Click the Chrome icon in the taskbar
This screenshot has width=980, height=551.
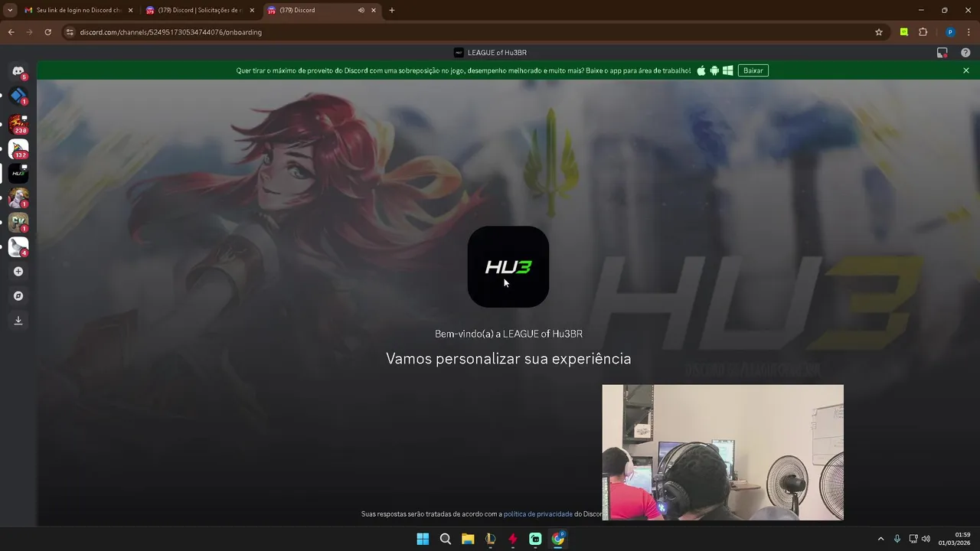(x=558, y=539)
